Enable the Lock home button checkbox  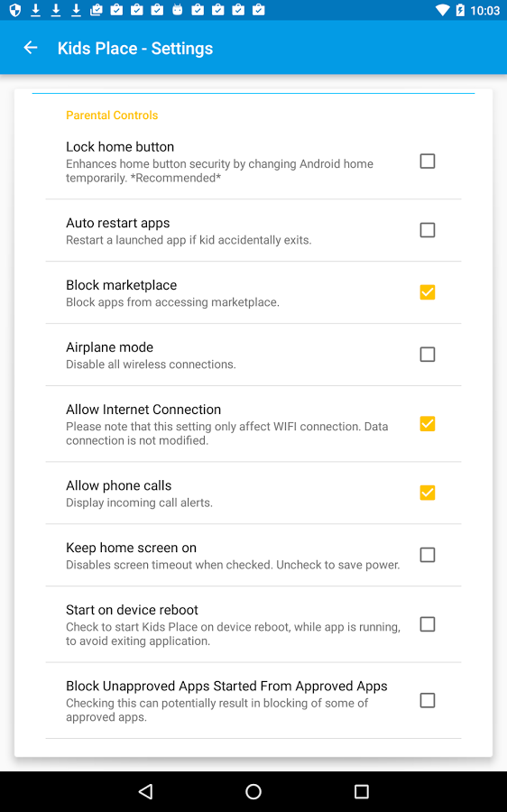tap(428, 161)
